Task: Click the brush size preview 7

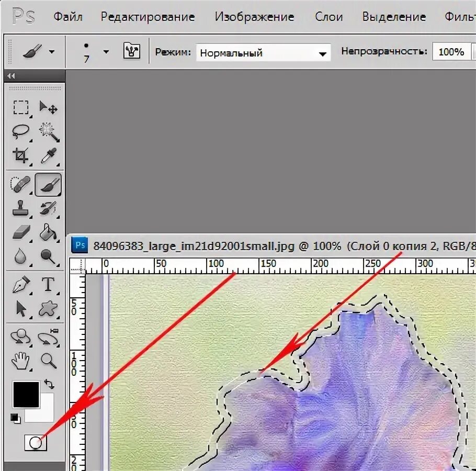Action: (x=86, y=52)
